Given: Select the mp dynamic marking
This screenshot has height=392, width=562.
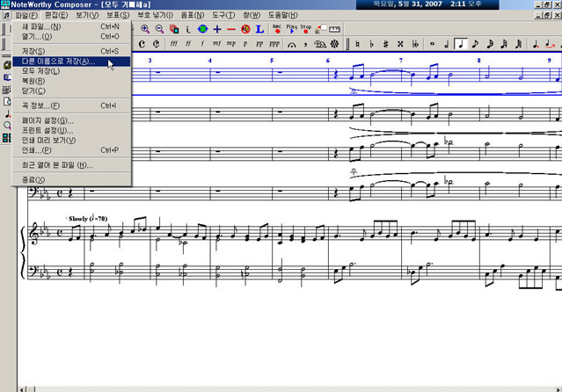Looking at the screenshot, I should pyautogui.click(x=231, y=44).
